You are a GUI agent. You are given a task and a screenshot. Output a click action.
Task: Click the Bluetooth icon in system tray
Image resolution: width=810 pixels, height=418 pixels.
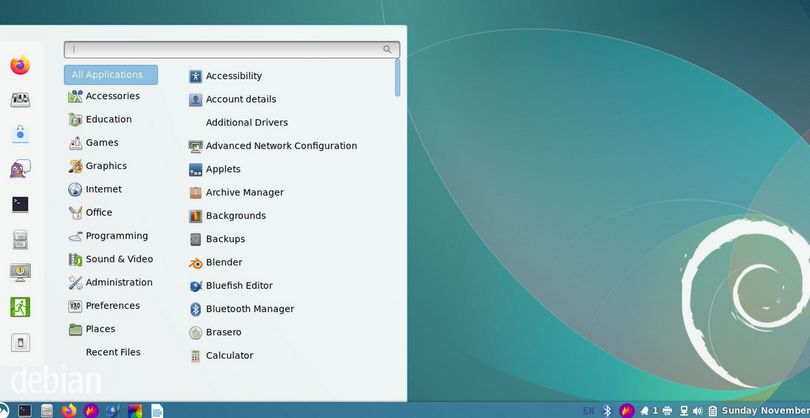(x=606, y=410)
